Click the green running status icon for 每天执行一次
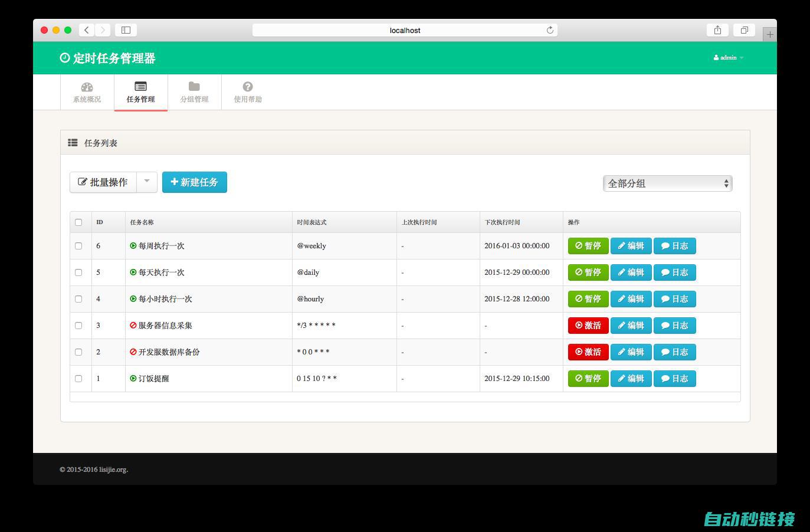 (x=133, y=272)
